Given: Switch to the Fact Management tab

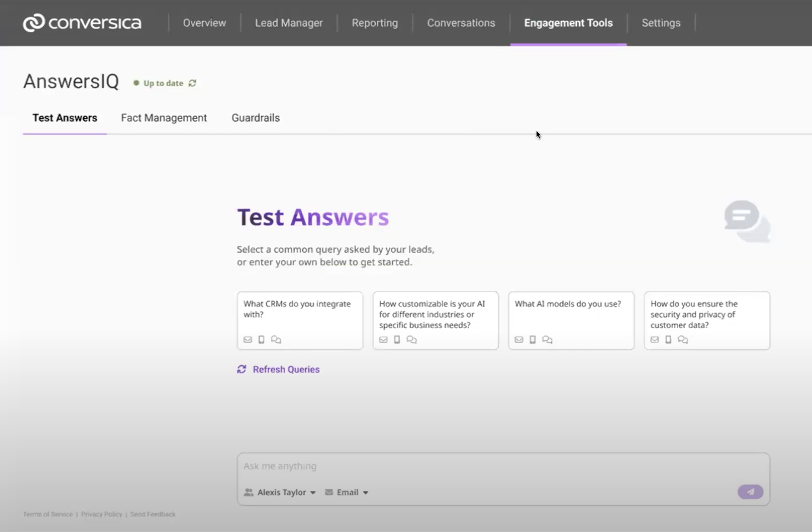Looking at the screenshot, I should [x=164, y=118].
